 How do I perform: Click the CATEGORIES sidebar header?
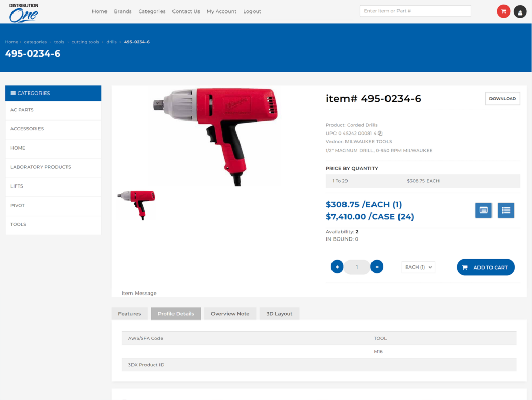click(54, 93)
